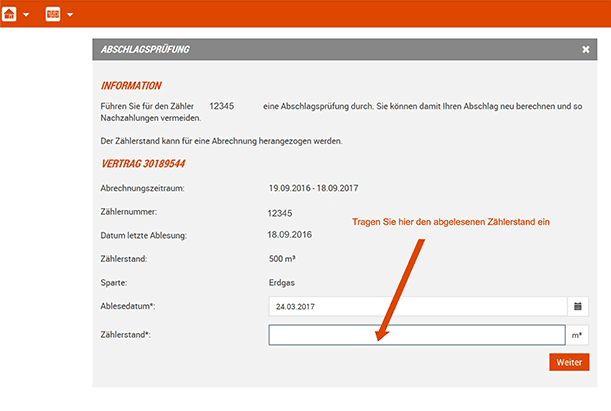Click the Weiter button
Viewport: 611px width, 411px height.
tap(569, 362)
